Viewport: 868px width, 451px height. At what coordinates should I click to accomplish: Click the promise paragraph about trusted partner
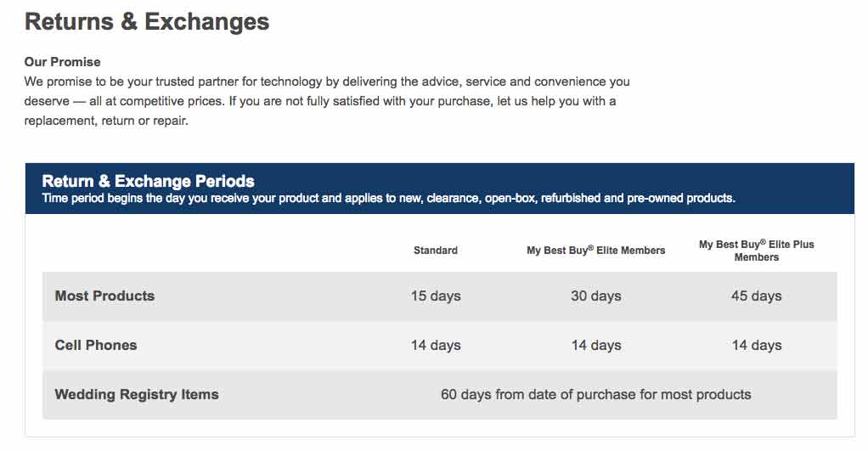[327, 101]
